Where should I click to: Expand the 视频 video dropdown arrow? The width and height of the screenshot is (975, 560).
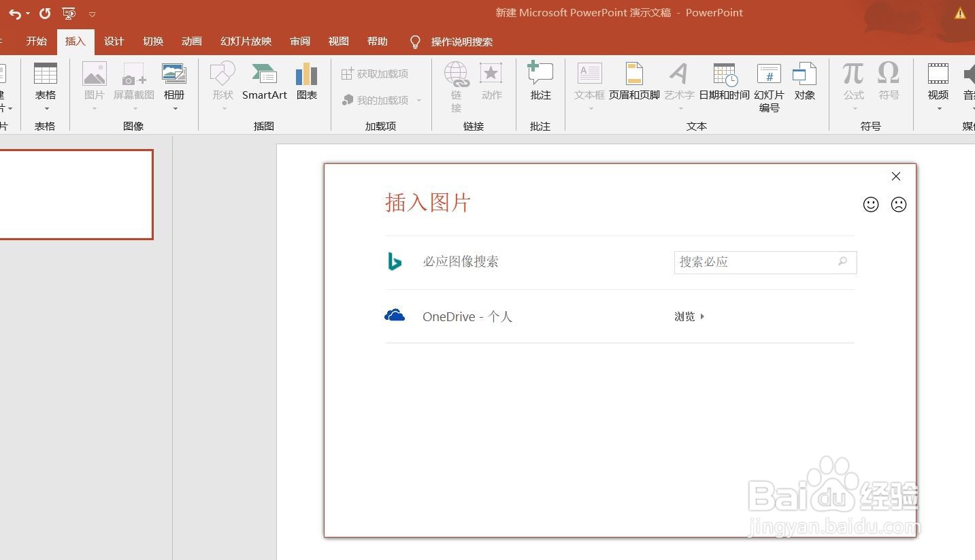(x=939, y=108)
